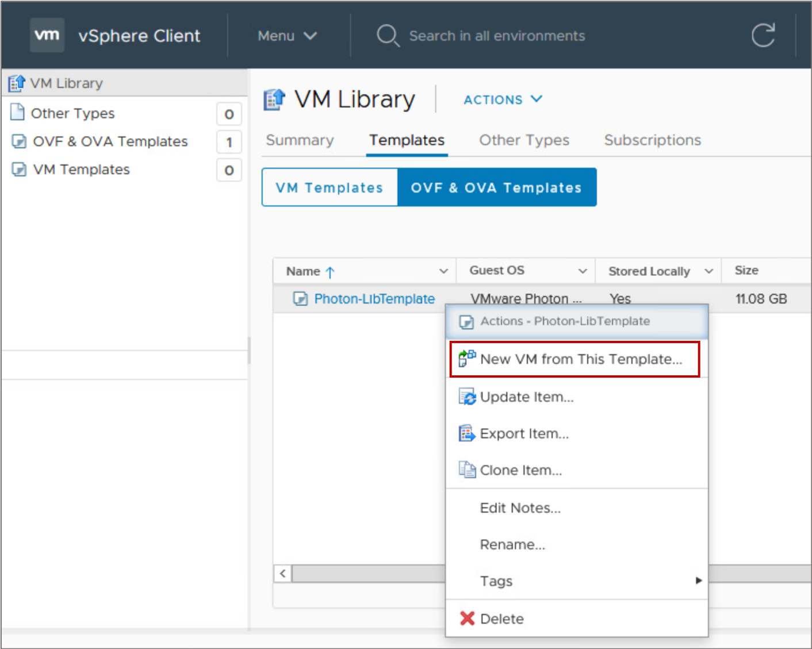
Task: Select Export Item in context menu
Action: [x=577, y=433]
